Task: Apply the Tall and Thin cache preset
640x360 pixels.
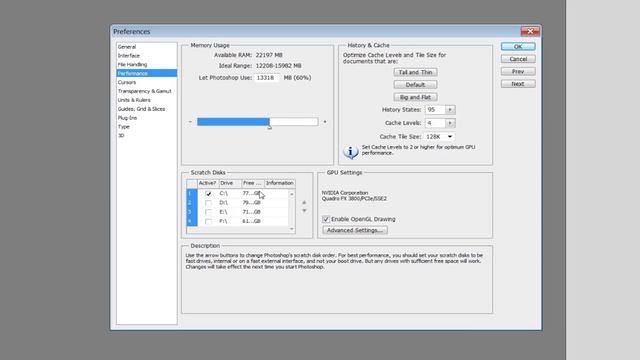Action: (x=415, y=72)
